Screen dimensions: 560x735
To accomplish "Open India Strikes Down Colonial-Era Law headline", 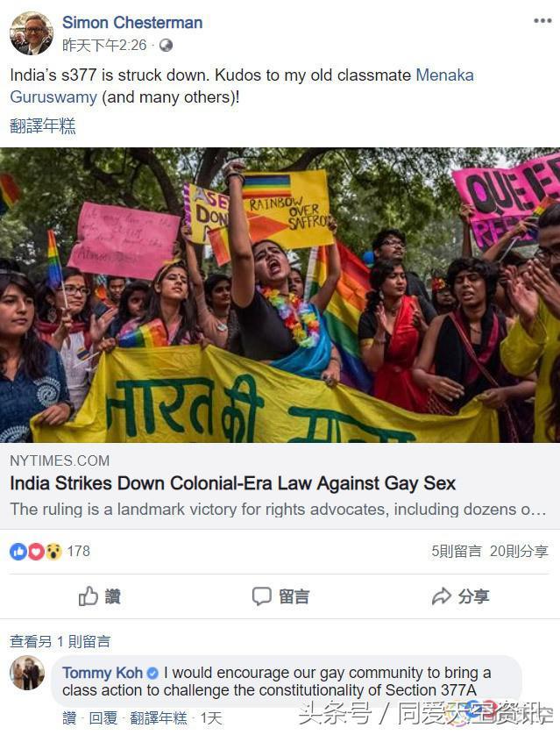I will 233,483.
